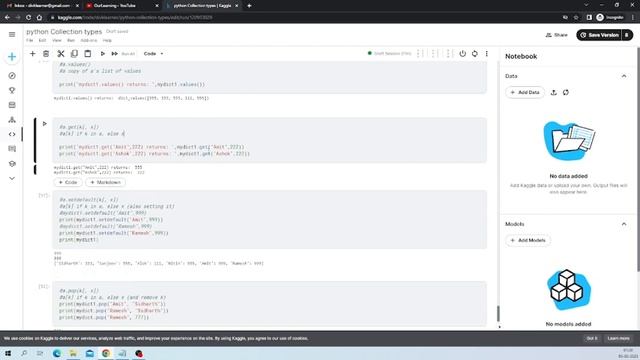Insert a code cell with + Code
The image size is (640, 360).
click(x=68, y=182)
